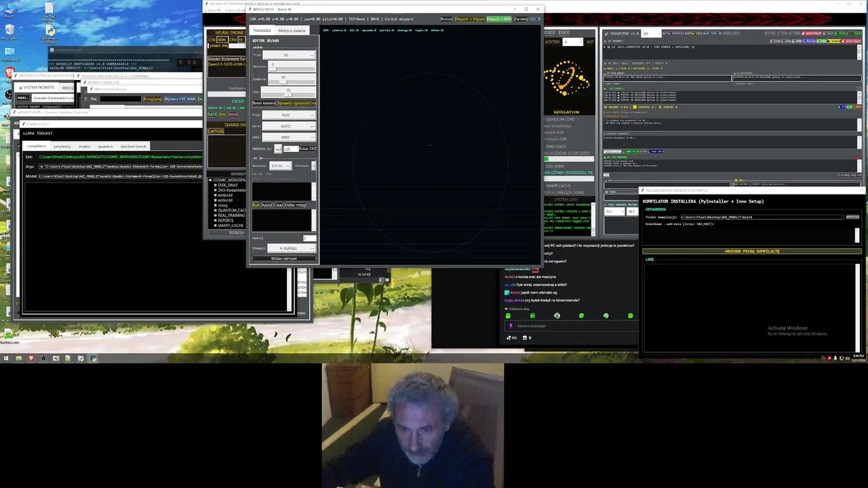Click the Folder kompilacji path field

(762, 217)
